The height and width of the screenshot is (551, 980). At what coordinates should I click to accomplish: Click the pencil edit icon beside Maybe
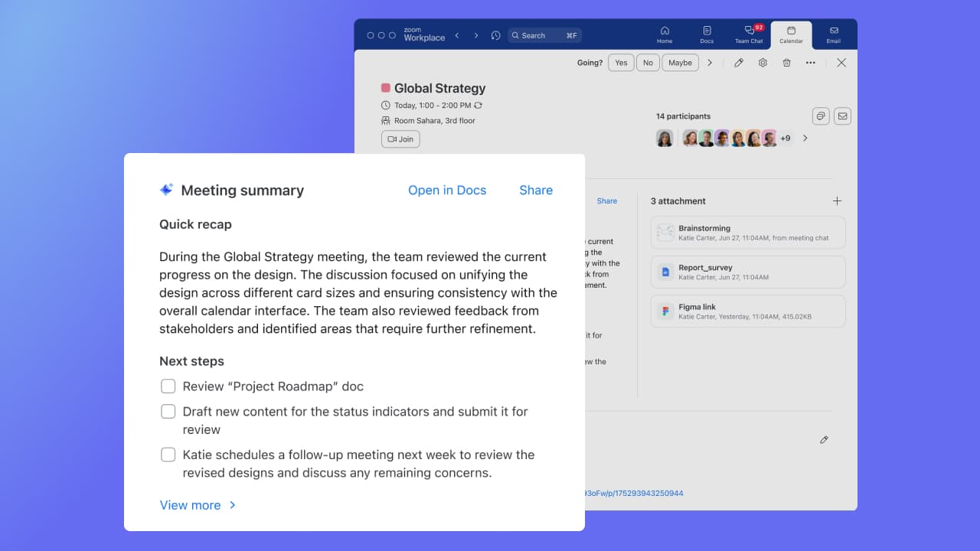pyautogui.click(x=739, y=63)
